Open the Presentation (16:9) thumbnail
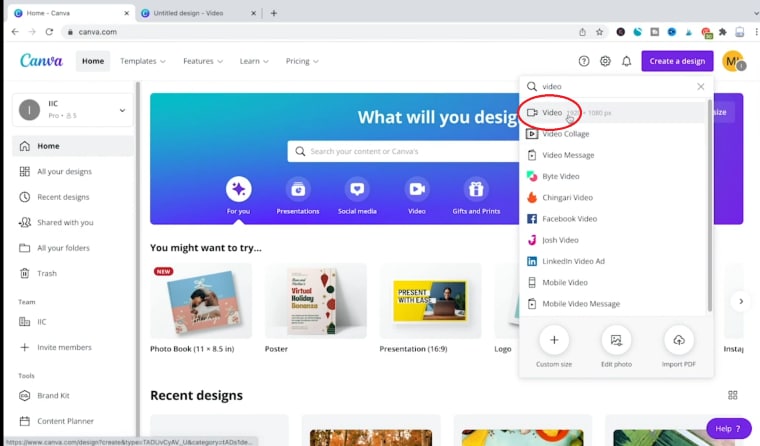The height and width of the screenshot is (446, 760). (x=430, y=301)
